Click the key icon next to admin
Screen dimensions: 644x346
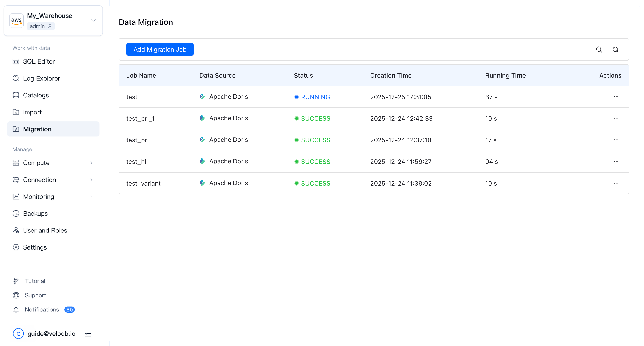(x=49, y=26)
